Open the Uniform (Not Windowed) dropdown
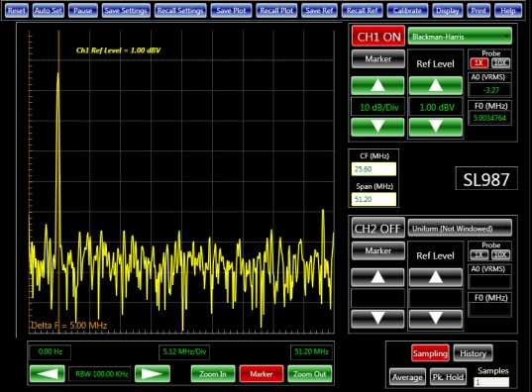This screenshot has height=392, width=532. click(460, 229)
